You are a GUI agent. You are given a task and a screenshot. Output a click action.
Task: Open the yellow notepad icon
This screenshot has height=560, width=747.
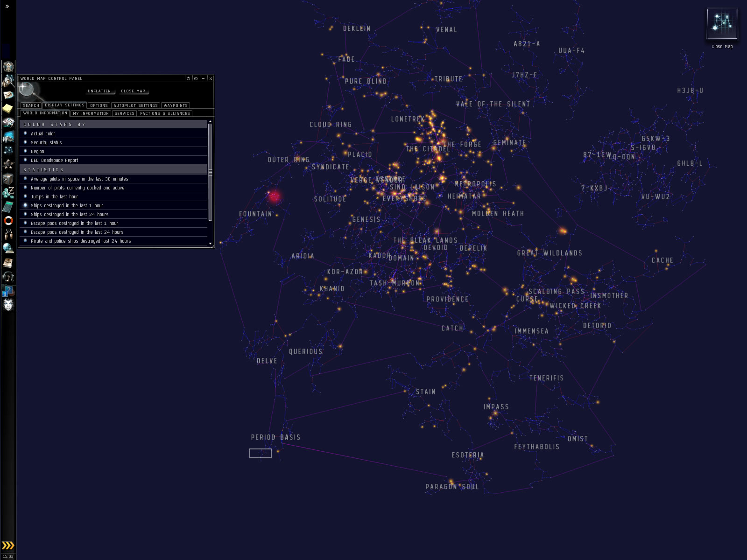[8, 109]
